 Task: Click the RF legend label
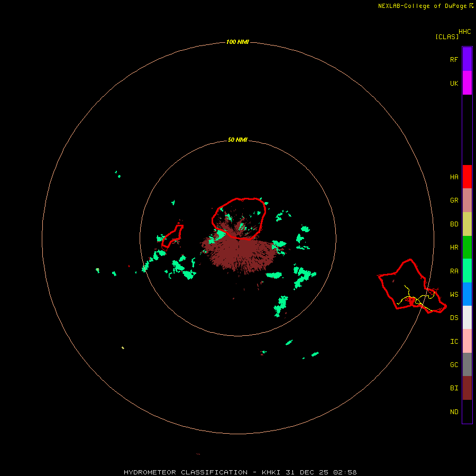click(454, 59)
